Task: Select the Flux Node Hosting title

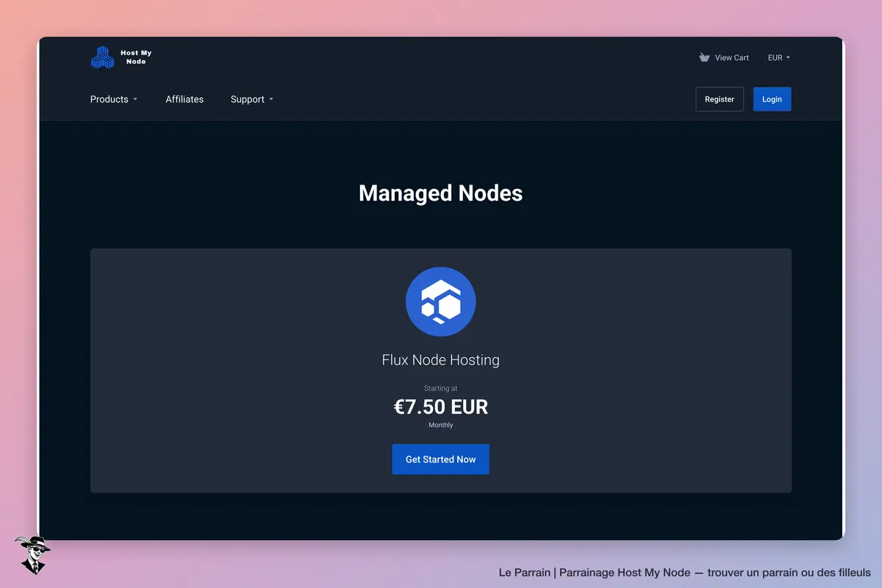Action: [441, 360]
